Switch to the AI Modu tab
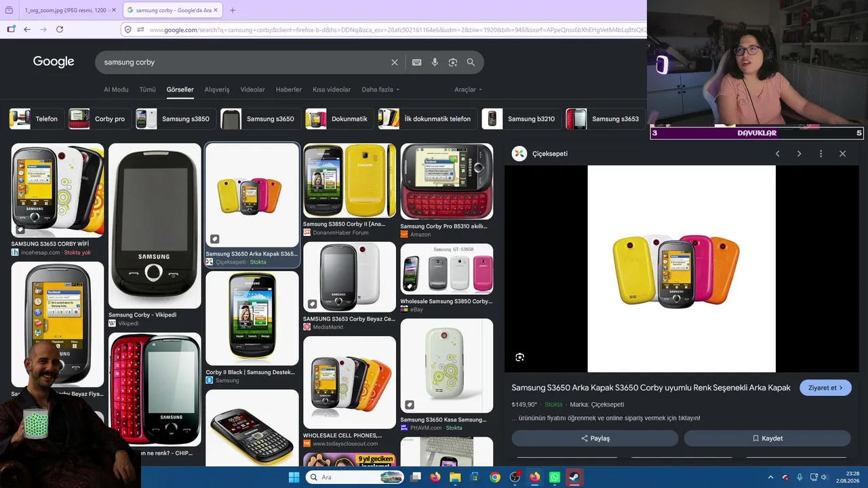Screen dimensions: 868x488 click(x=116, y=89)
